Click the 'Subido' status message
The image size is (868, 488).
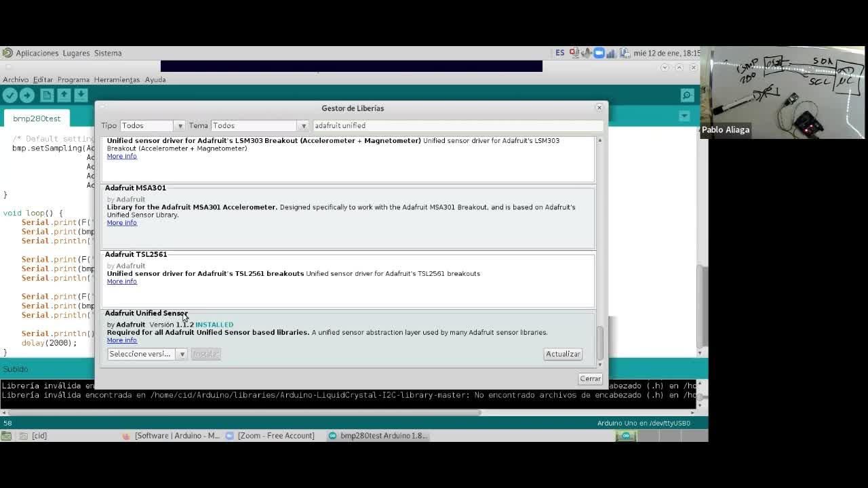(x=16, y=369)
